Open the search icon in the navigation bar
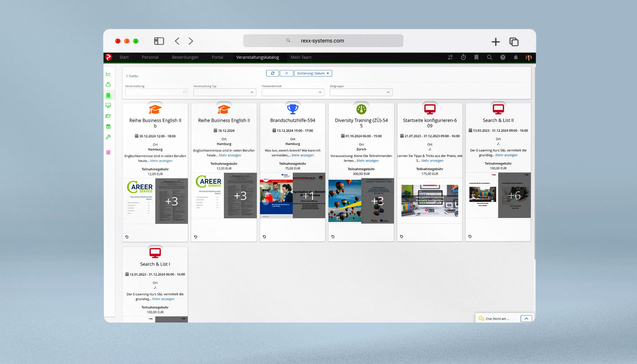The height and width of the screenshot is (364, 637). pos(490,57)
